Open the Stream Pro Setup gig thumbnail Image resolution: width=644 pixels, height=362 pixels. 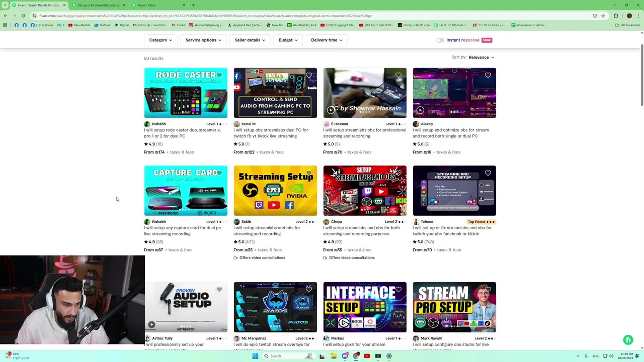pos(454,307)
